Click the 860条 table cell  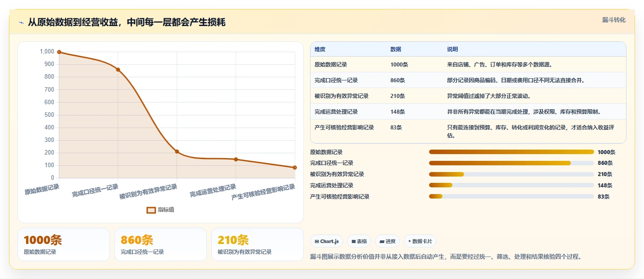click(x=398, y=80)
